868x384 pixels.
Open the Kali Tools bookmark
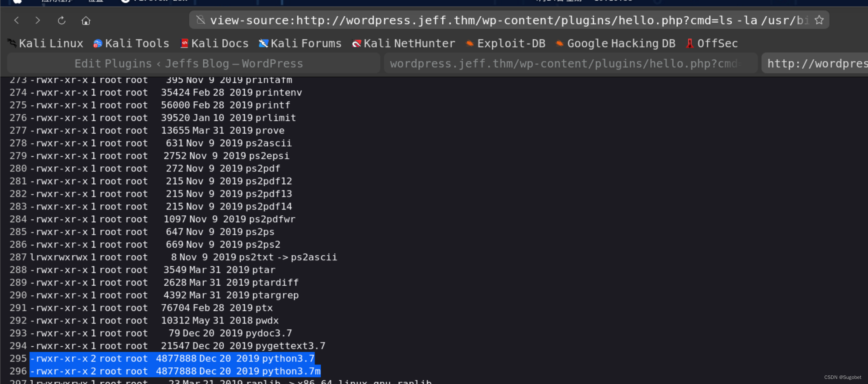pyautogui.click(x=131, y=43)
